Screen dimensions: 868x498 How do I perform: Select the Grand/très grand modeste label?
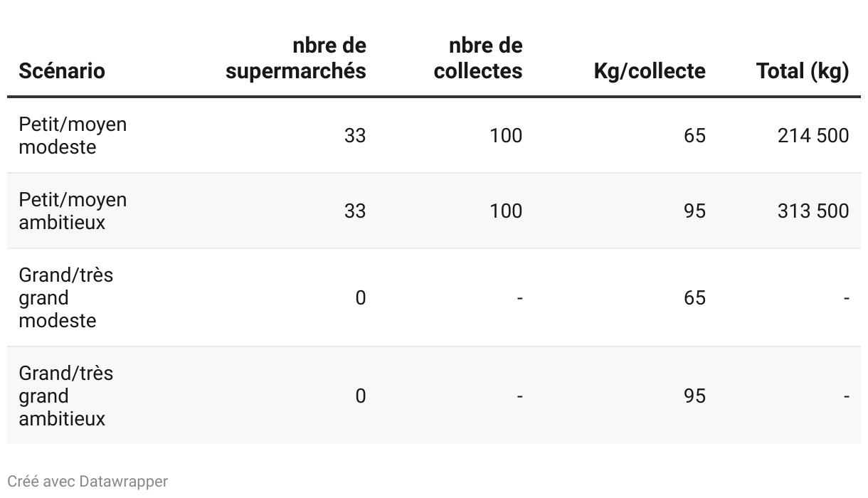coord(65,297)
